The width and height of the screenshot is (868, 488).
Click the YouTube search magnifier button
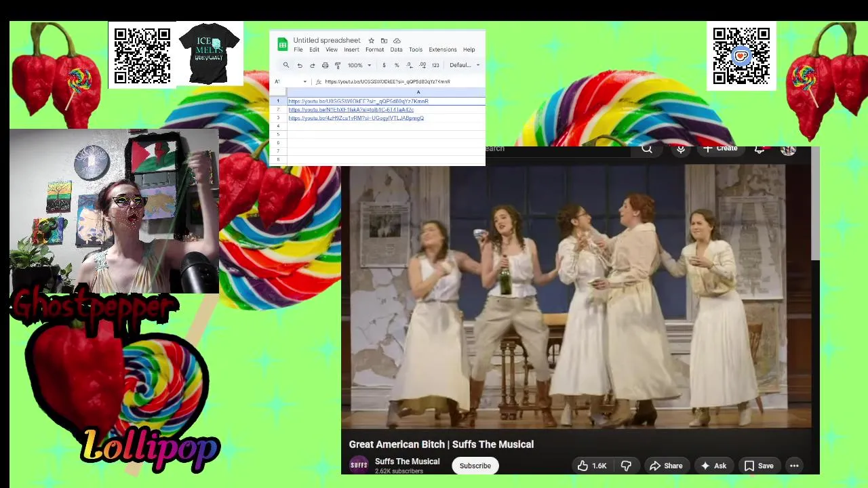647,149
